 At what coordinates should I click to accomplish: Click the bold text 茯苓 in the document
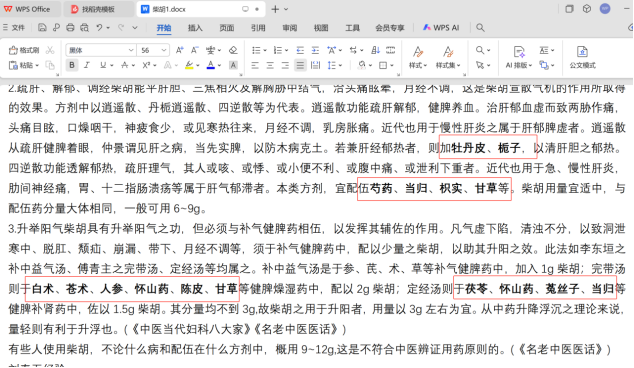pyautogui.click(x=476, y=289)
